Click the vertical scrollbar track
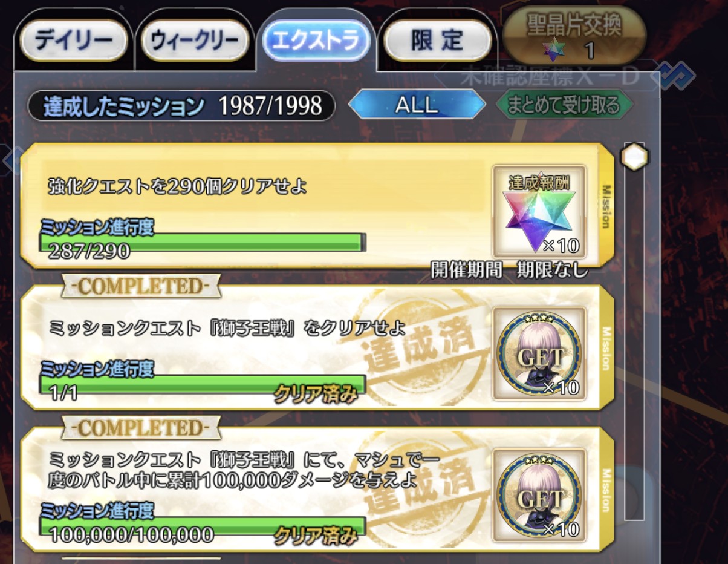The image size is (728, 564). pyautogui.click(x=634, y=339)
